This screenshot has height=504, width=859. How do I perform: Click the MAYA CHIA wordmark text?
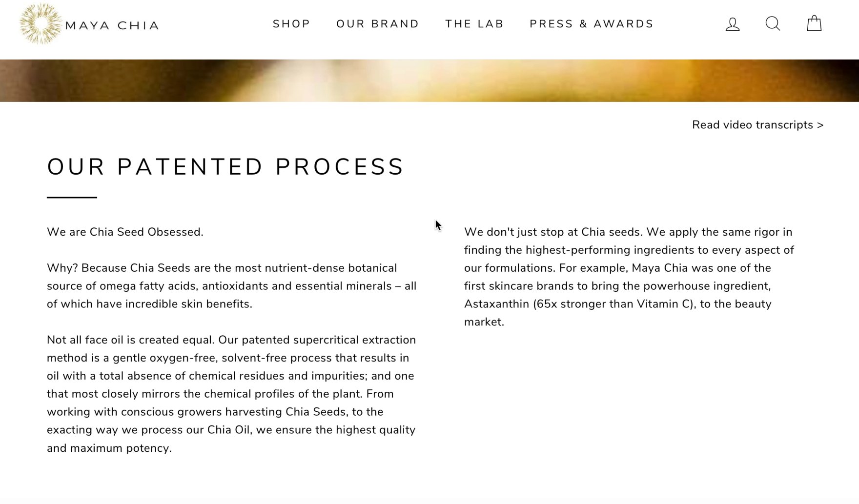(112, 25)
